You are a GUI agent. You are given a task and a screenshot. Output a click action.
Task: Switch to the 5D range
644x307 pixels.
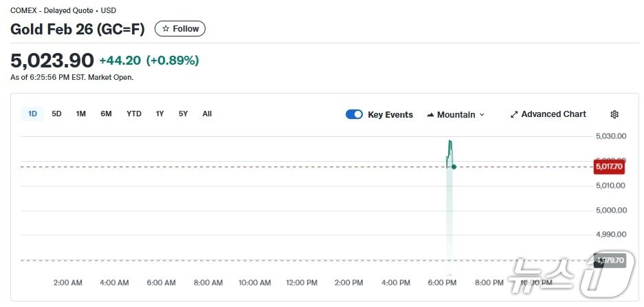coord(56,114)
